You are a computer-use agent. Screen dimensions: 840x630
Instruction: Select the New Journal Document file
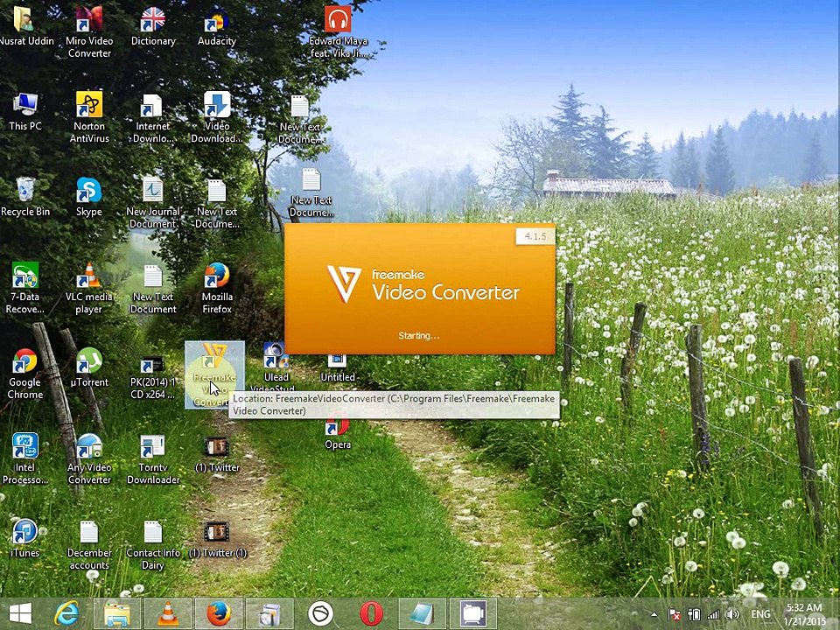pos(152,202)
